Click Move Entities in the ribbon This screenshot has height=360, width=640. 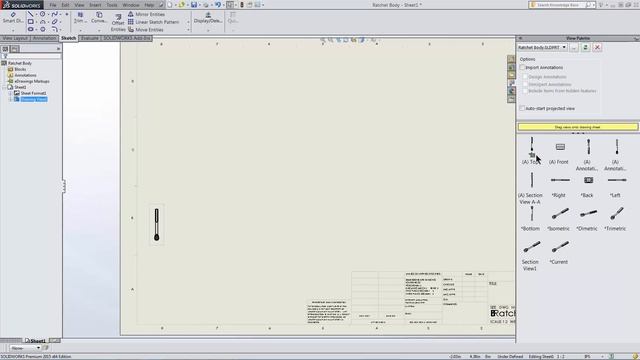pos(146,29)
